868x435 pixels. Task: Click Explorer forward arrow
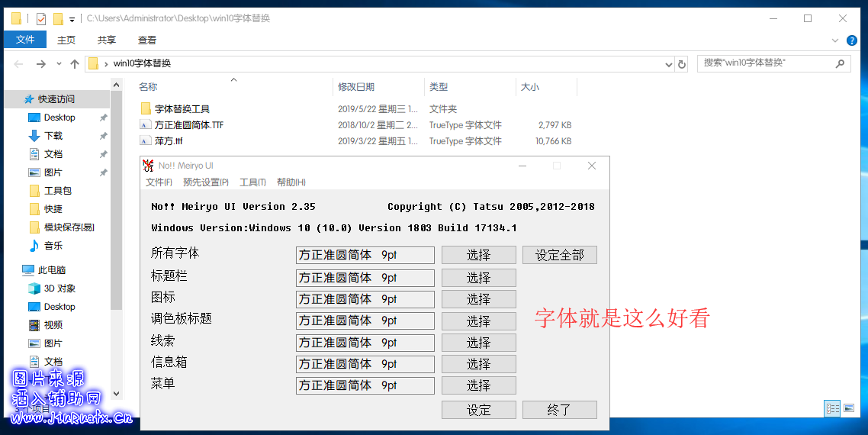[40, 64]
